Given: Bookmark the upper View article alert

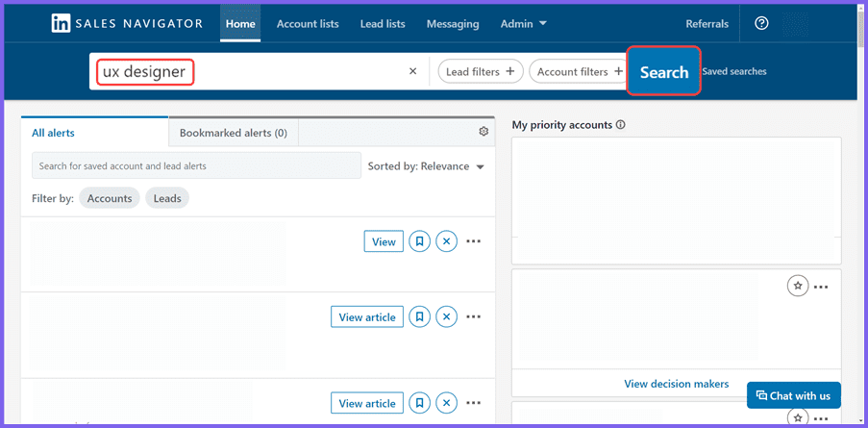Looking at the screenshot, I should coord(420,316).
